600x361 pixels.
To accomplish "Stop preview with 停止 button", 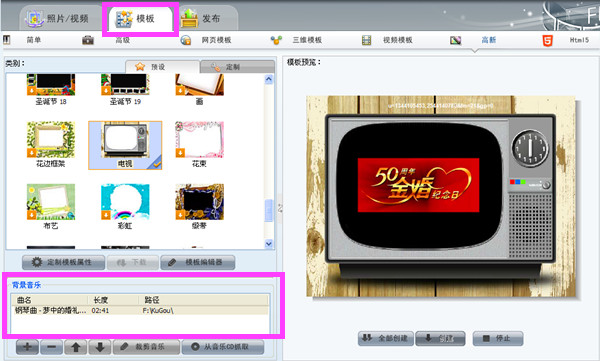I will [x=498, y=338].
